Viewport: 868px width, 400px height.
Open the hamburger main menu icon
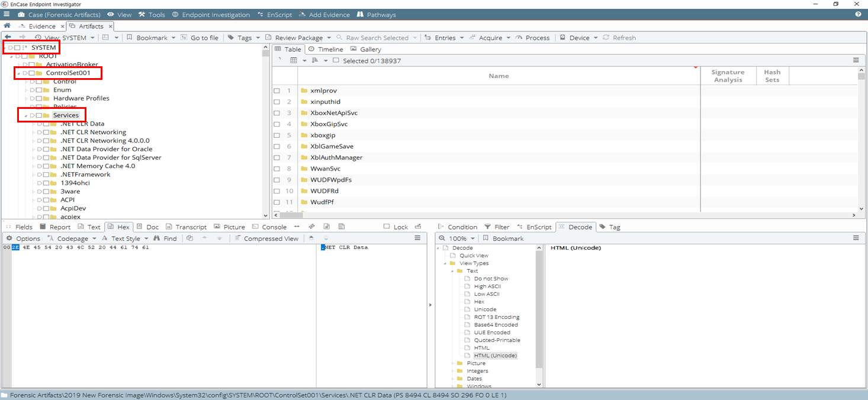[x=6, y=14]
